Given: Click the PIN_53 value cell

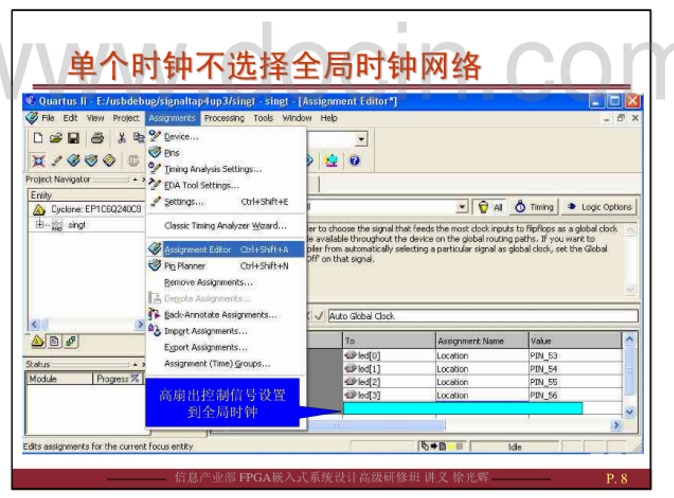Looking at the screenshot, I should point(575,355).
